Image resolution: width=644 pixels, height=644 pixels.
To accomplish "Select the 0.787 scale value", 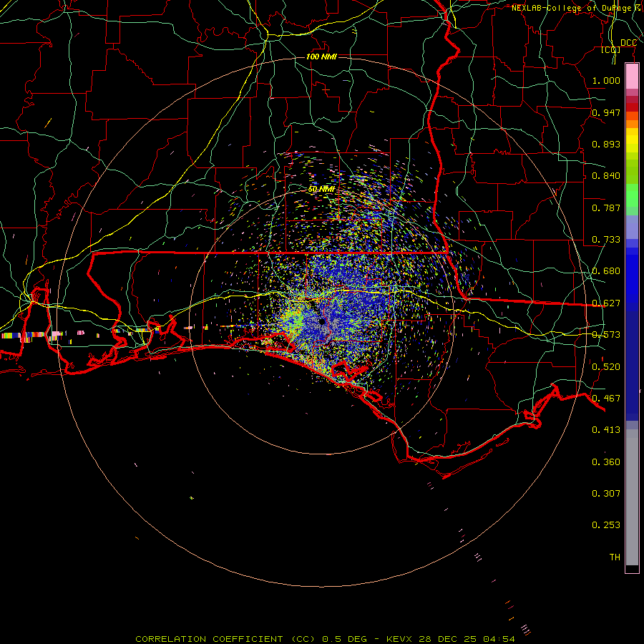I will point(606,208).
